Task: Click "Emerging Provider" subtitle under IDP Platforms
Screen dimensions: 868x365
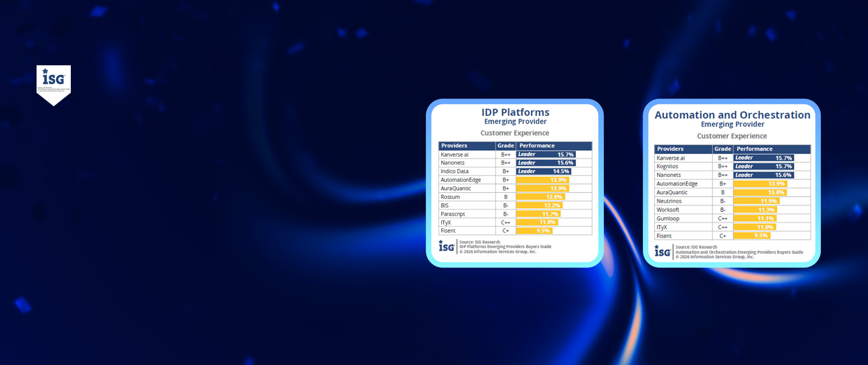Action: (x=515, y=121)
